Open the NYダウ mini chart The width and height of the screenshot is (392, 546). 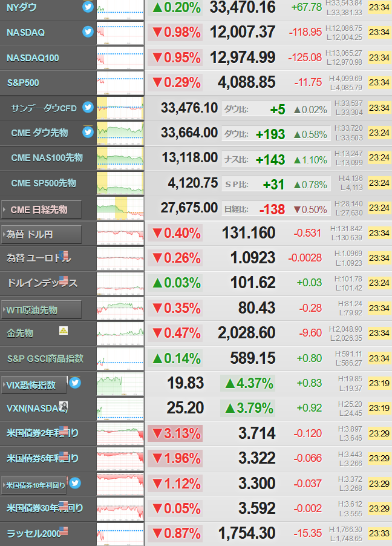(120, 10)
